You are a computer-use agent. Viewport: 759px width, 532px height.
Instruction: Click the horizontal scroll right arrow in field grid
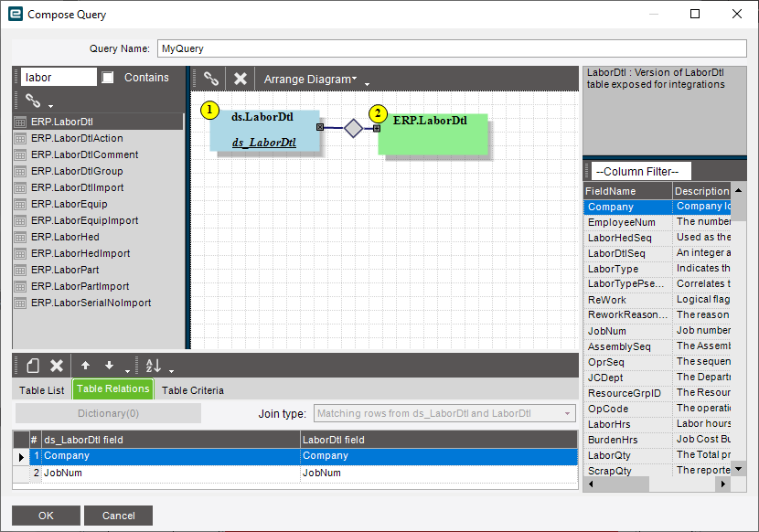pyautogui.click(x=723, y=484)
